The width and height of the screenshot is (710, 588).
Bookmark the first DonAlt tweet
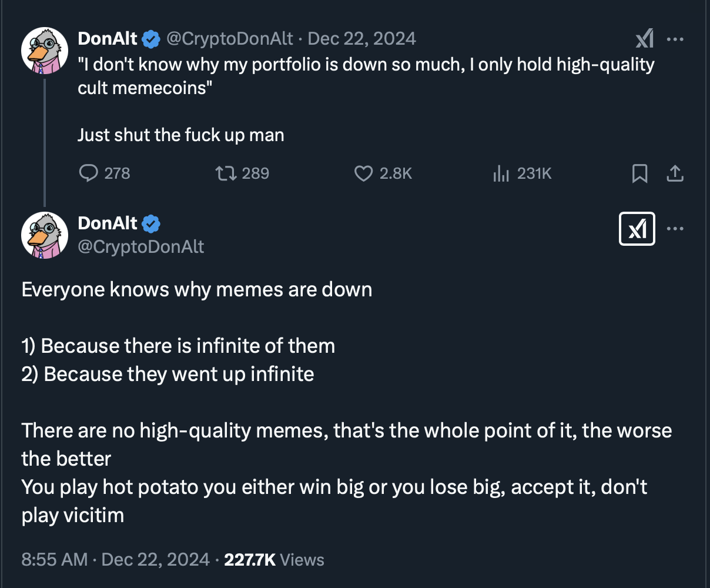[x=639, y=173]
